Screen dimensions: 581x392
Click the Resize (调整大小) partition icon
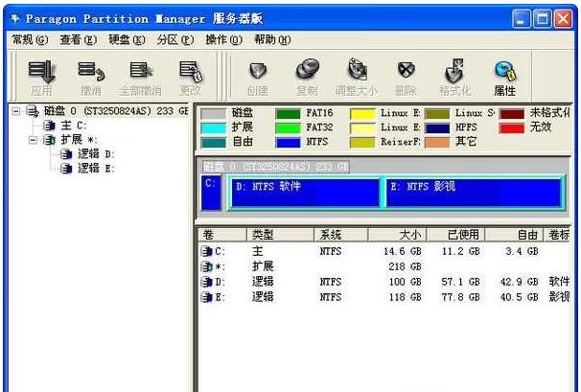click(357, 69)
